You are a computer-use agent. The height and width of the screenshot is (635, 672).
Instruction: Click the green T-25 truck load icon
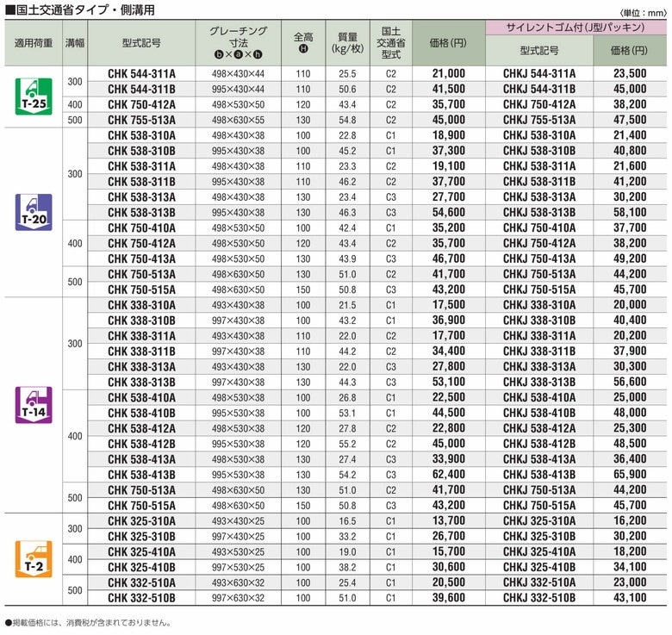[34, 95]
